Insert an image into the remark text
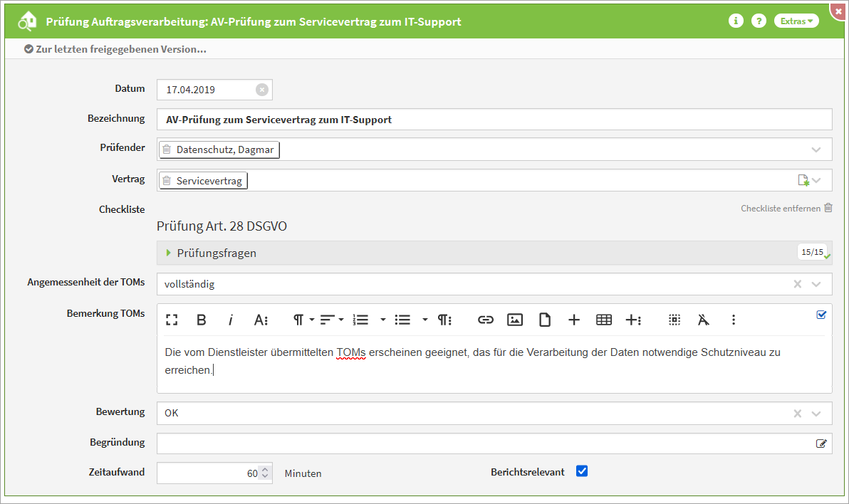 point(515,320)
